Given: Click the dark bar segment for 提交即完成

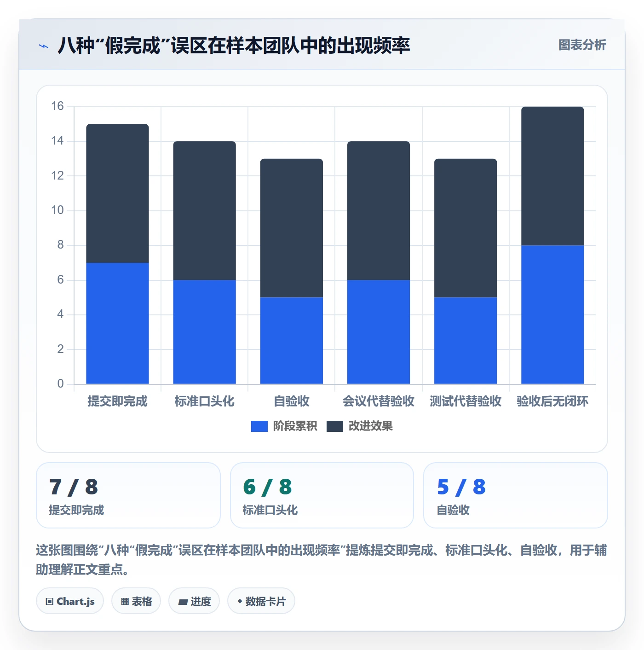Looking at the screenshot, I should [117, 193].
